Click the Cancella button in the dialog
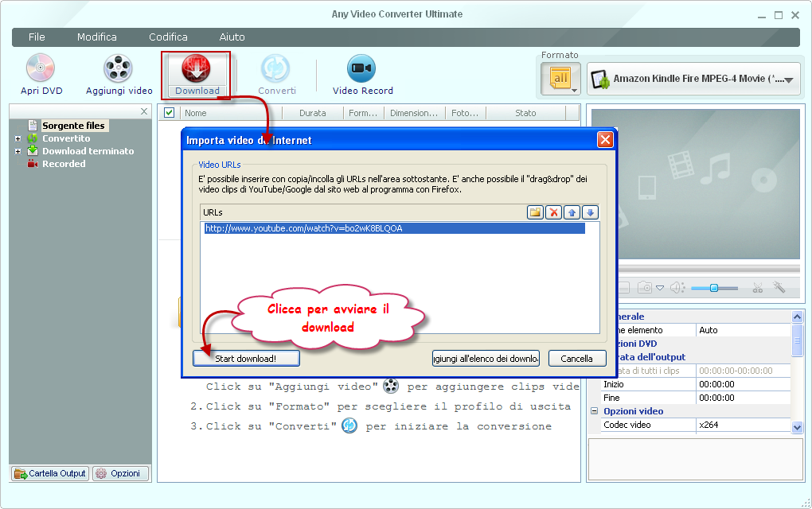812x509 pixels. point(576,359)
